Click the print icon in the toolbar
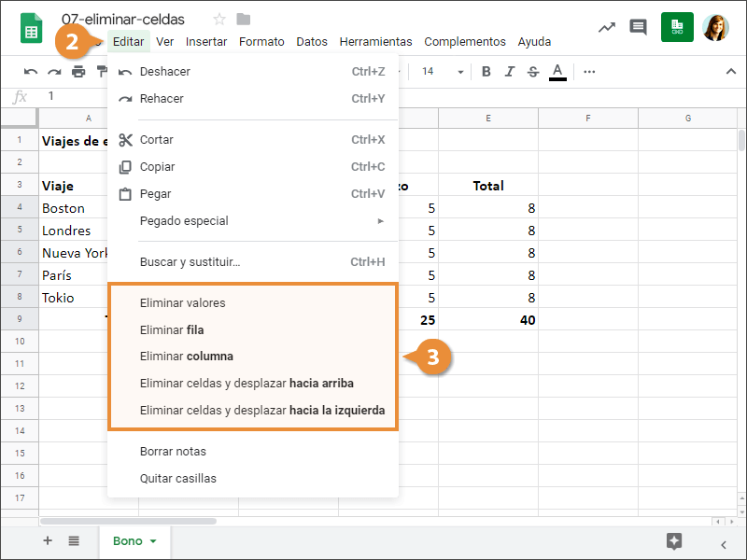747x560 pixels. coord(78,72)
